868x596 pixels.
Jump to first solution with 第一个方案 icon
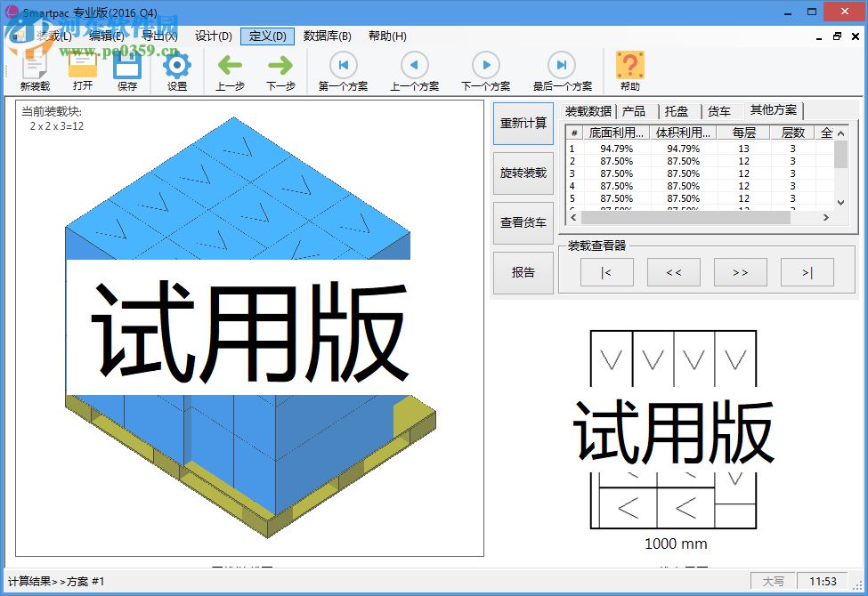pos(342,65)
